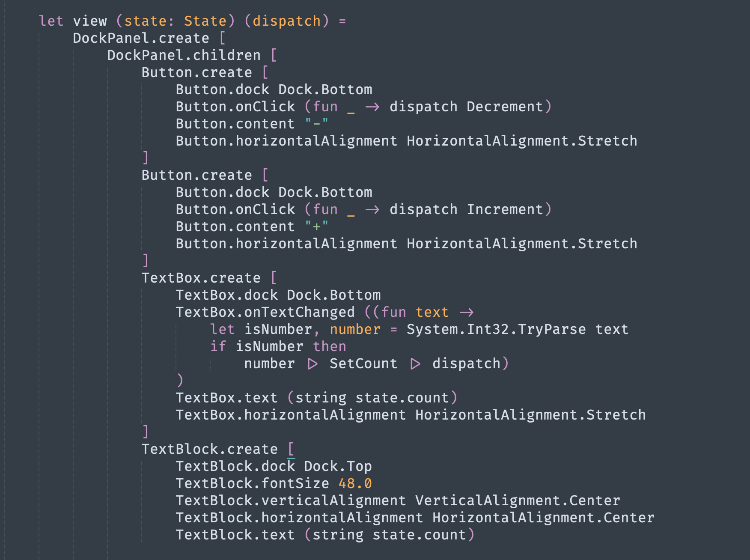Click the 'if isNumber then' line
This screenshot has height=560, width=750.
[x=278, y=346]
